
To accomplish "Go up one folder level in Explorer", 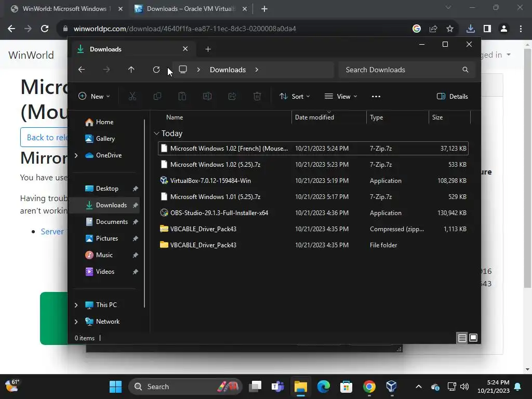I will (131, 70).
